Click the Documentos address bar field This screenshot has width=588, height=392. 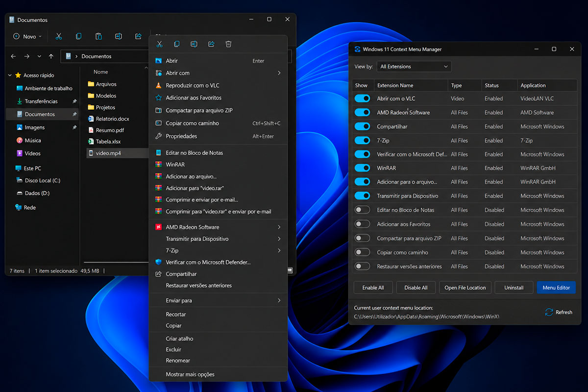pyautogui.click(x=105, y=56)
